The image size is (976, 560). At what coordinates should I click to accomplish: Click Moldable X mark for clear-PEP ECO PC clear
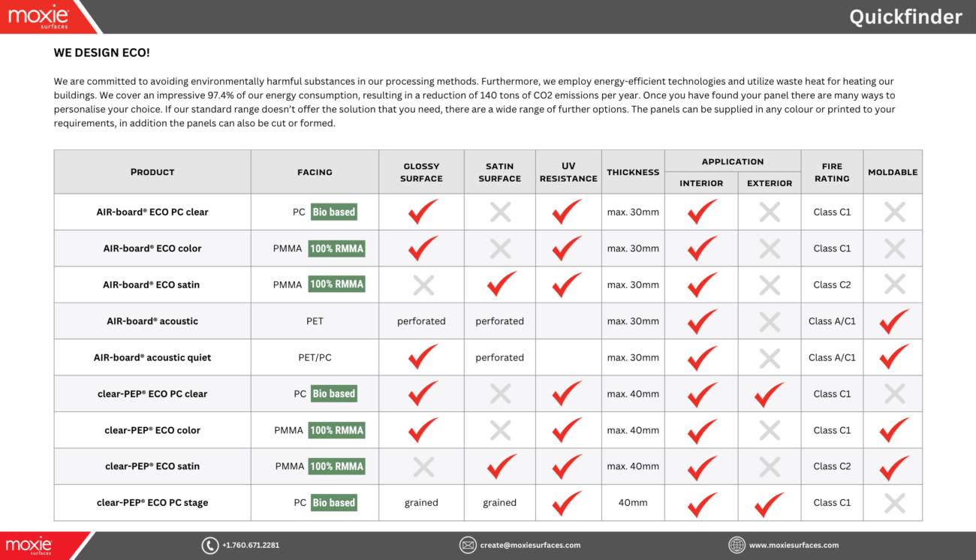click(x=894, y=393)
